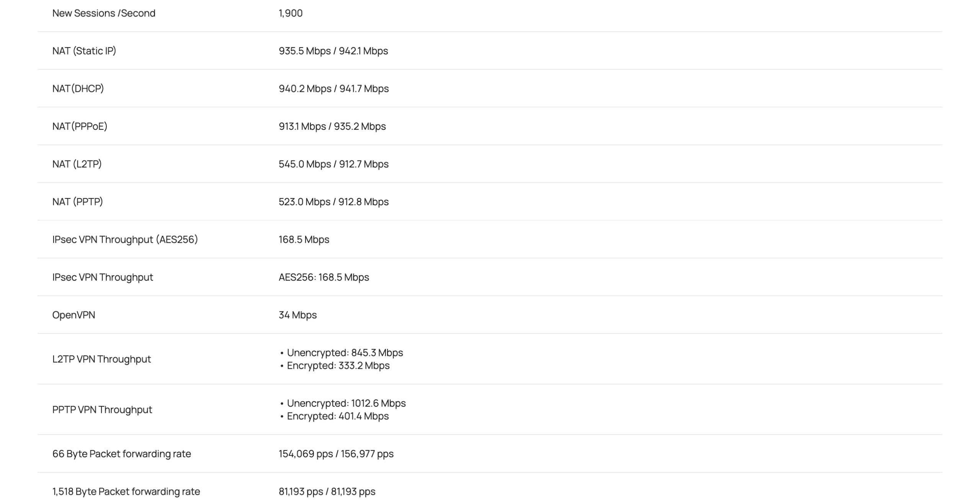Click the NAT(DHCP) row label

coord(78,88)
